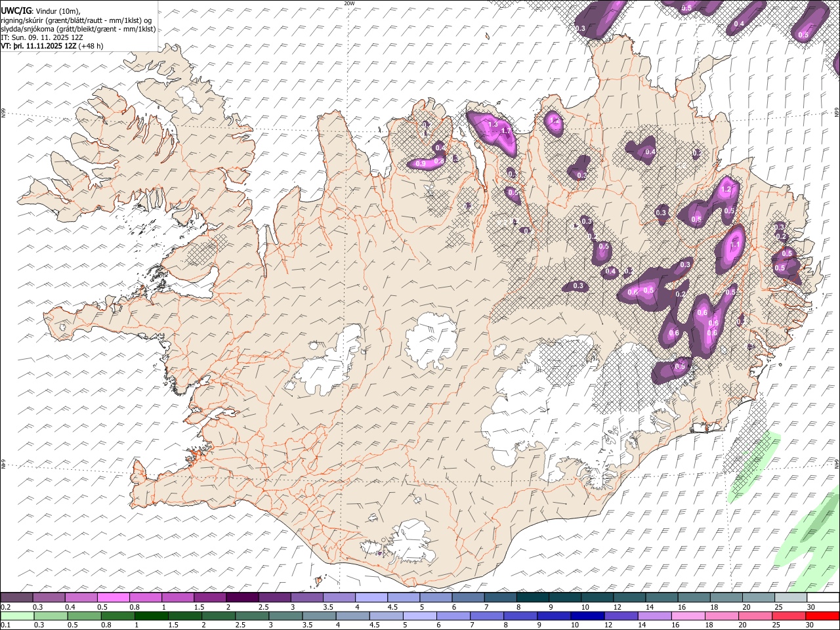
Task: Click the upper legend swatch starting at 0.2
Action: pyautogui.click(x=16, y=598)
